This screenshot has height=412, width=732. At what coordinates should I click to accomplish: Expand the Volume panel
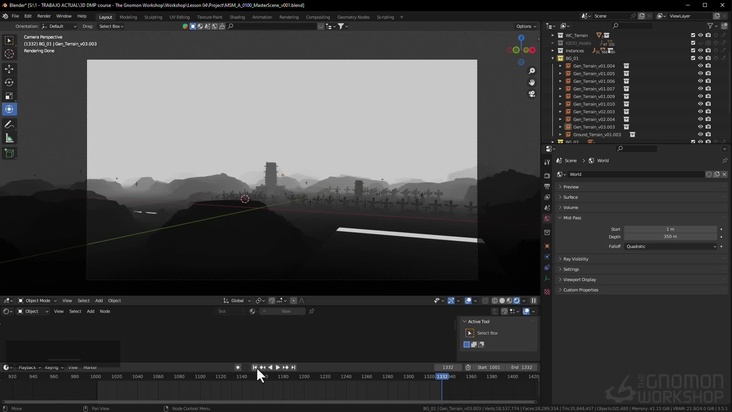click(570, 207)
